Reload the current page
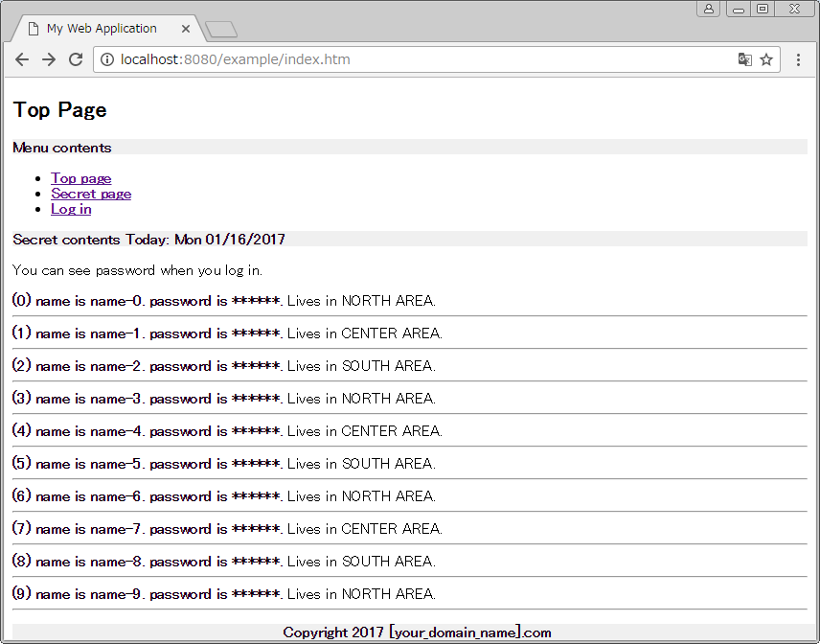 76,59
